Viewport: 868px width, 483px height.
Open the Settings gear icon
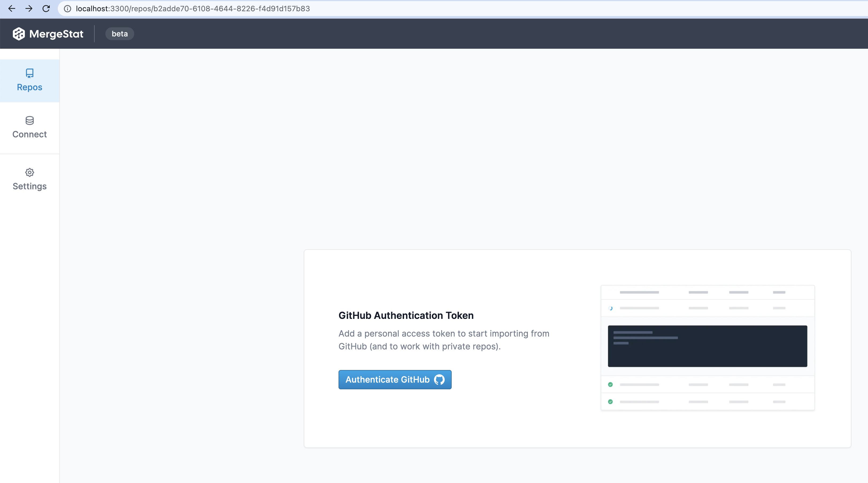(30, 172)
